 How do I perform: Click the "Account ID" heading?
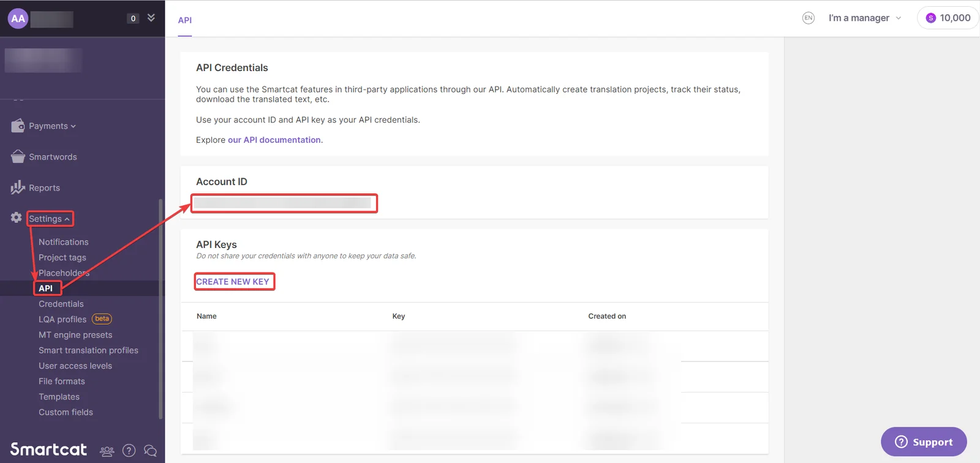(x=222, y=182)
